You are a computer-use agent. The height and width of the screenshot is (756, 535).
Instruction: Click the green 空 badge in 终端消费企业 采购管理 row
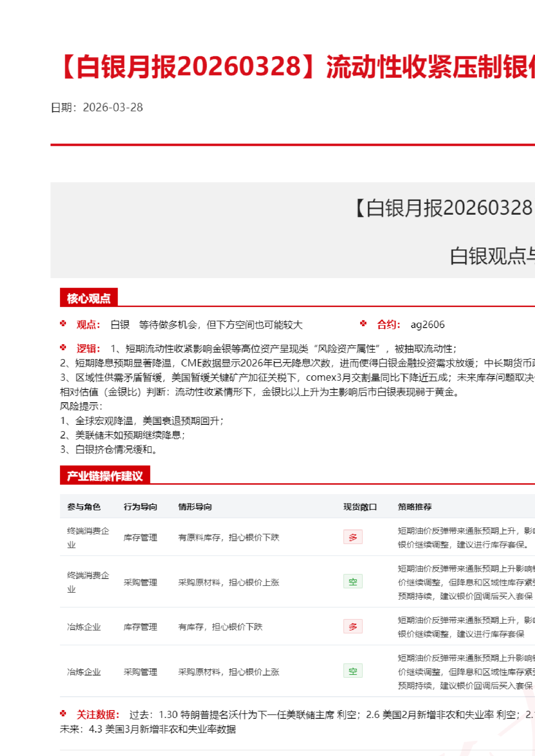pos(353,582)
